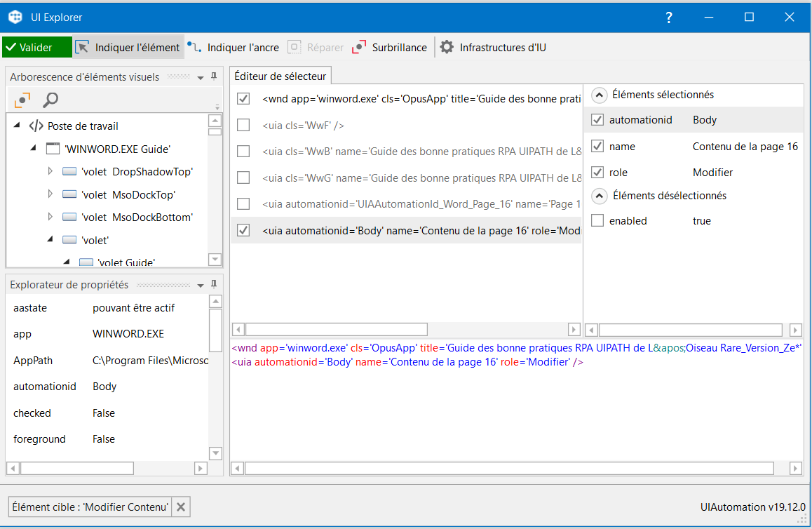Select the Éditeur de sélecteur tab
Viewport: 812px width, 529px height.
[280, 76]
